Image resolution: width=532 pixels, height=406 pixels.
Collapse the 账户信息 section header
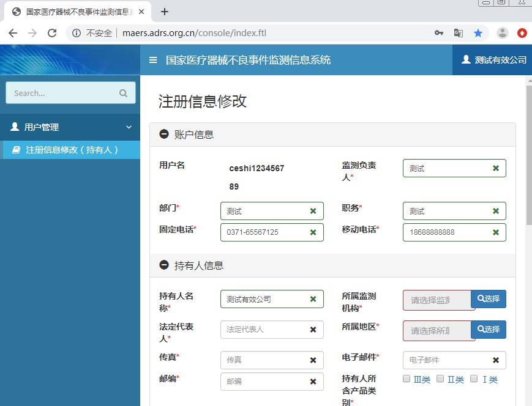point(164,135)
